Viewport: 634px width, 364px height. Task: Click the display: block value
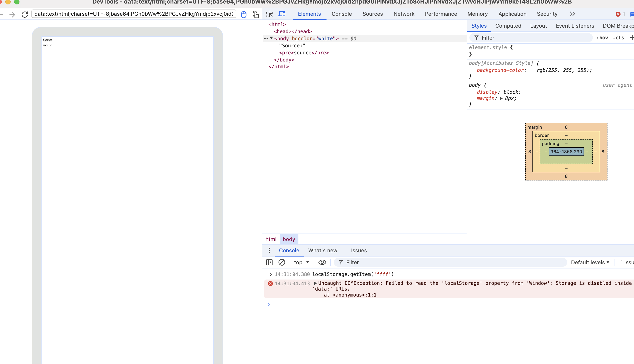[512, 92]
